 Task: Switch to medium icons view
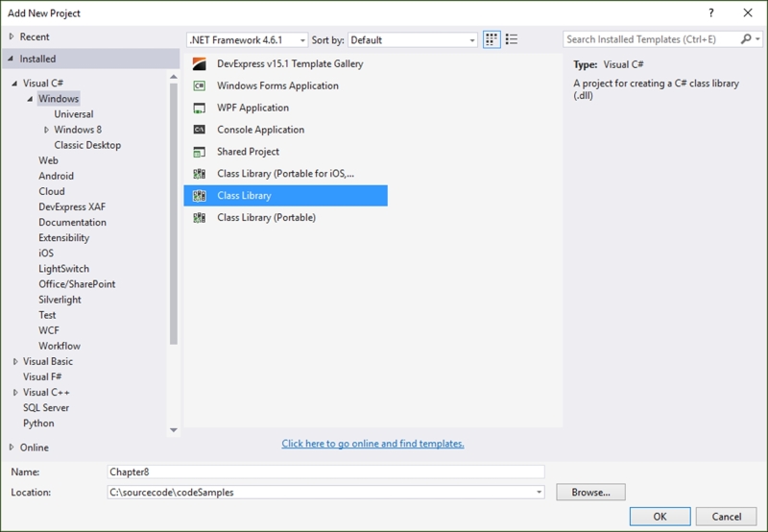[492, 39]
